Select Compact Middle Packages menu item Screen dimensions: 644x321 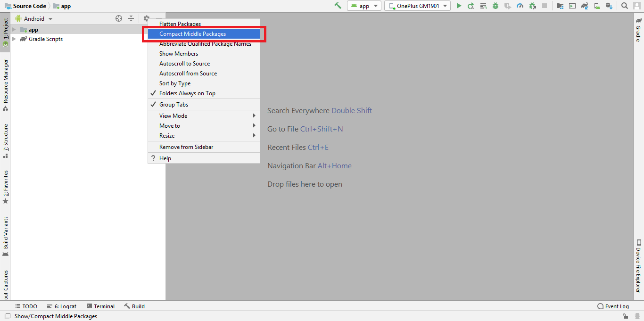(192, 34)
